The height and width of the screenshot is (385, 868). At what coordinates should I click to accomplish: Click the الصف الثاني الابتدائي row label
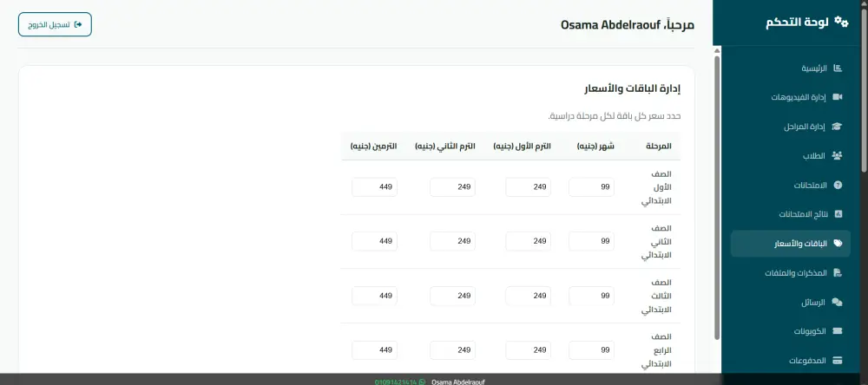656,242
